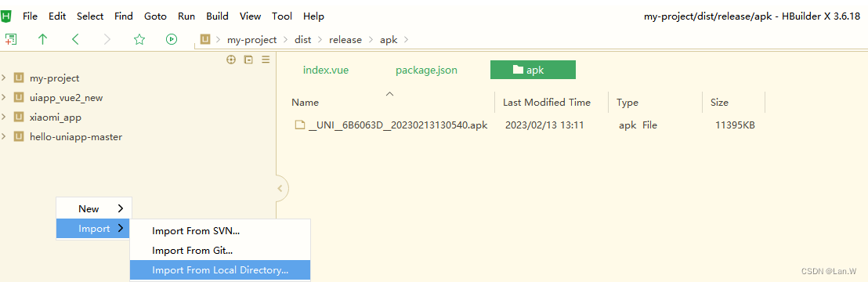Select the my-project label in tree
This screenshot has height=282, width=868.
54,78
